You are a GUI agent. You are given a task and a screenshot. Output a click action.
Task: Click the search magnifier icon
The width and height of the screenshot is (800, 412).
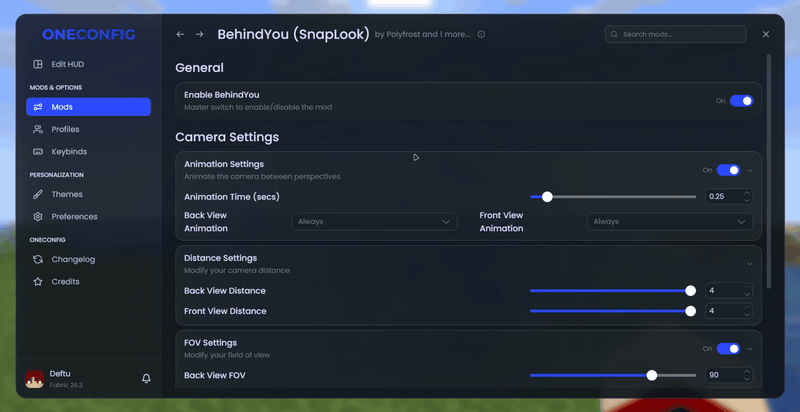pyautogui.click(x=614, y=35)
